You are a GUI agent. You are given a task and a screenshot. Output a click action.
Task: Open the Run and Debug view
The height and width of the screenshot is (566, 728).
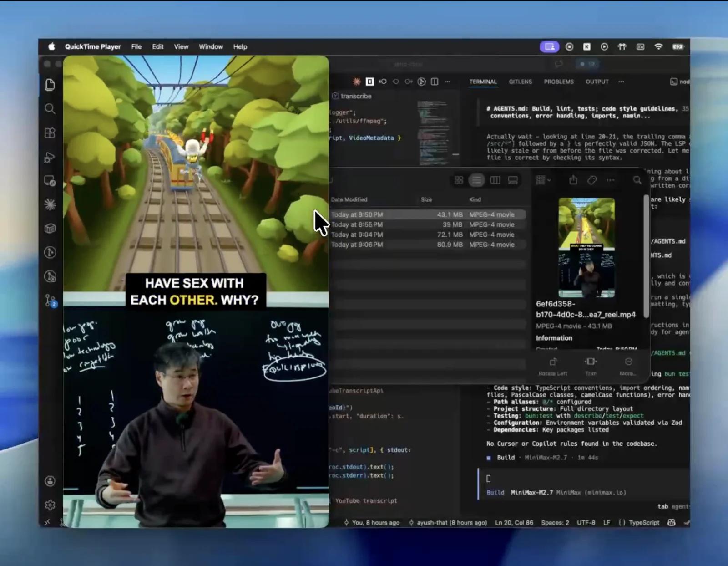(50, 157)
